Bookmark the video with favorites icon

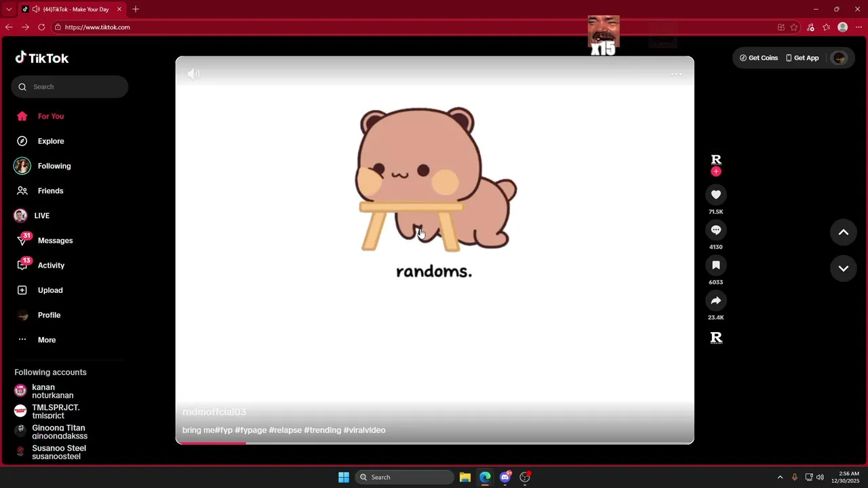click(716, 265)
